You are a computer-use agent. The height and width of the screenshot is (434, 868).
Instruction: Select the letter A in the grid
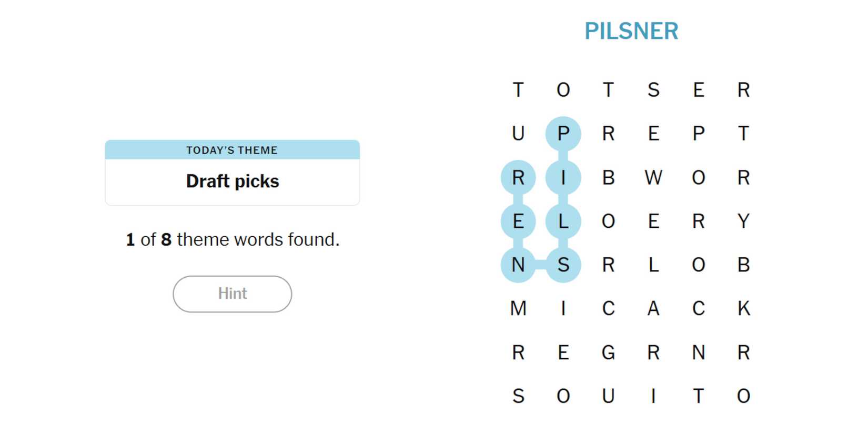(653, 308)
